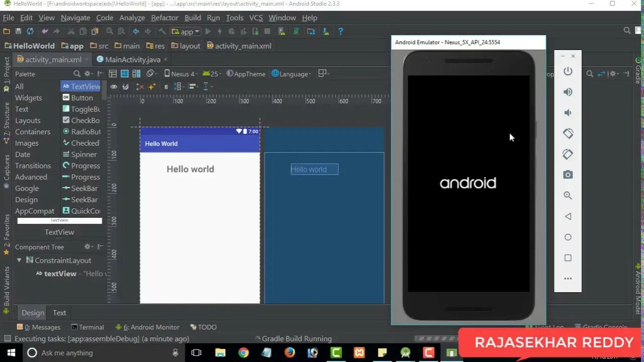The height and width of the screenshot is (362, 644).
Task: Open Palette settings gear dropdown
Action: click(89, 74)
